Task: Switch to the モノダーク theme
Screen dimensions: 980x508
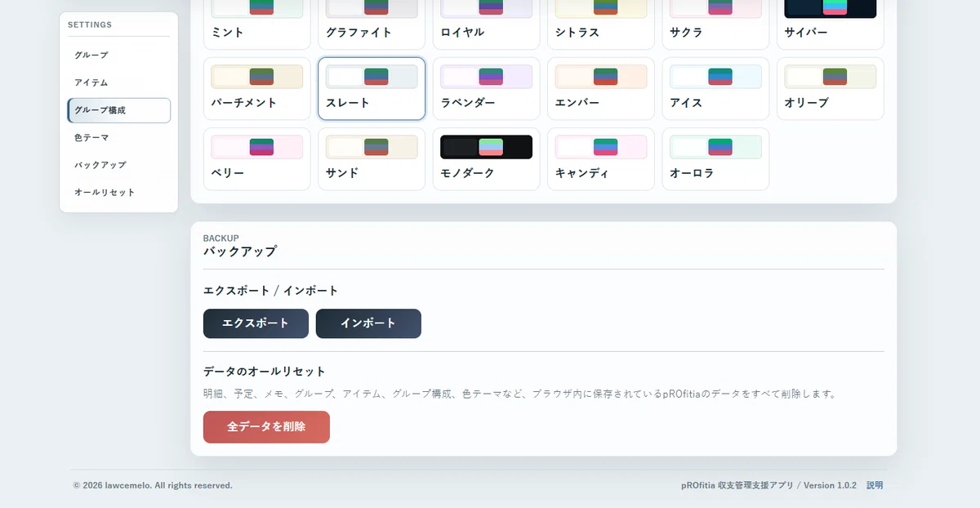Action: (486, 159)
